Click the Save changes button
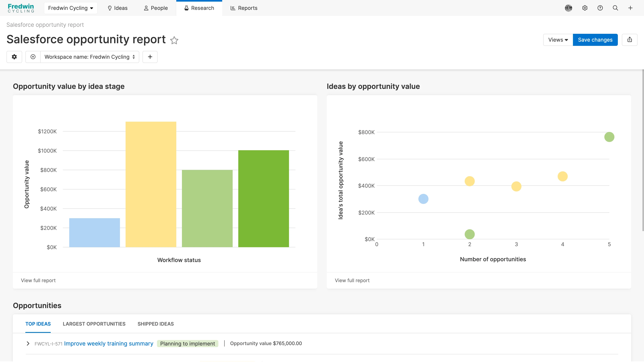The width and height of the screenshot is (644, 362). click(x=595, y=40)
